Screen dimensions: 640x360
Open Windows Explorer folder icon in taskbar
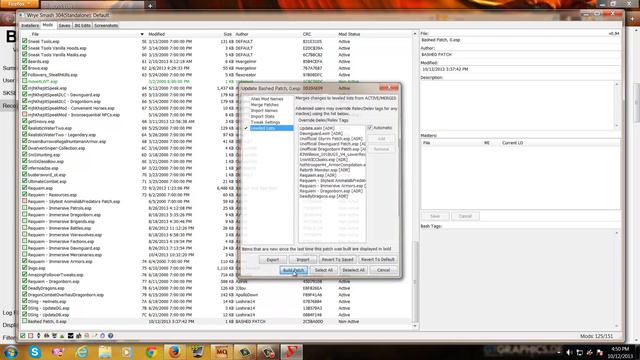tap(105, 352)
